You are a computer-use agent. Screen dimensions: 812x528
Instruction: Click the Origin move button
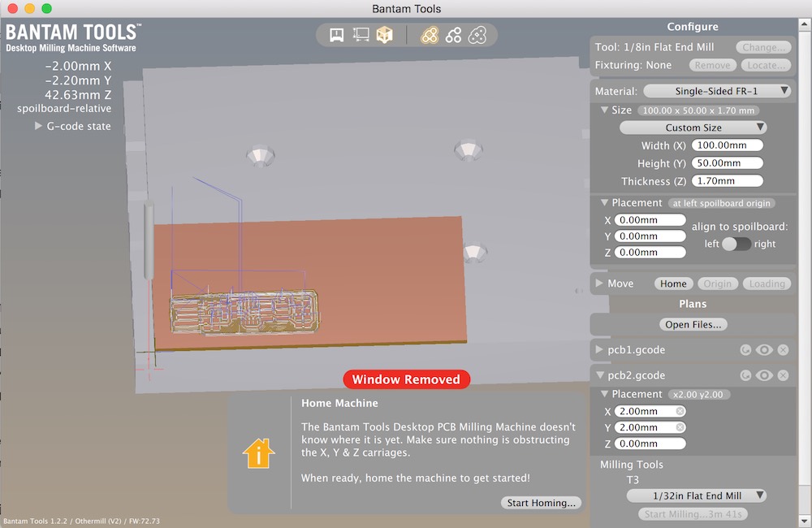pos(717,283)
